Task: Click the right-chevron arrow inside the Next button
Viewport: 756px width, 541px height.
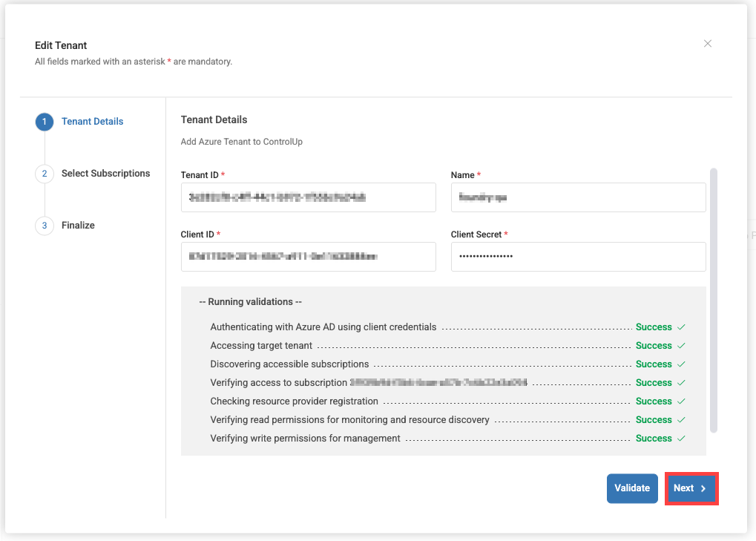Action: tap(703, 488)
